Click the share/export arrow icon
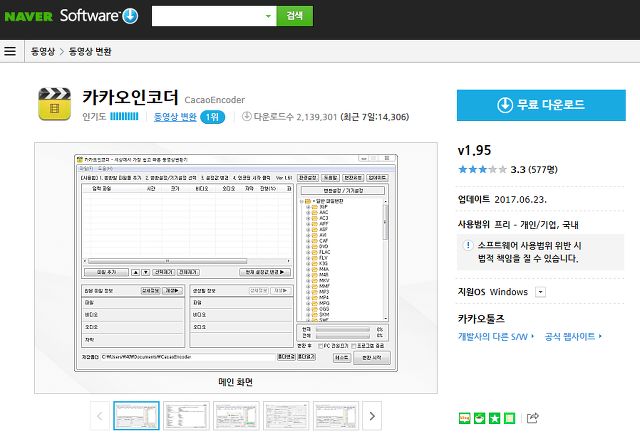The width and height of the screenshot is (640, 446). (533, 418)
